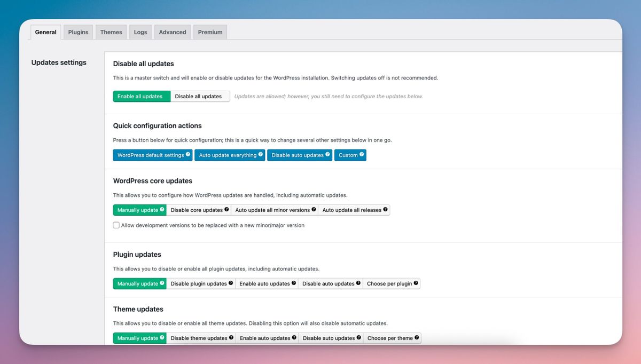
Task: Click help icon beside Disable theme updates
Action: pyautogui.click(x=231, y=338)
